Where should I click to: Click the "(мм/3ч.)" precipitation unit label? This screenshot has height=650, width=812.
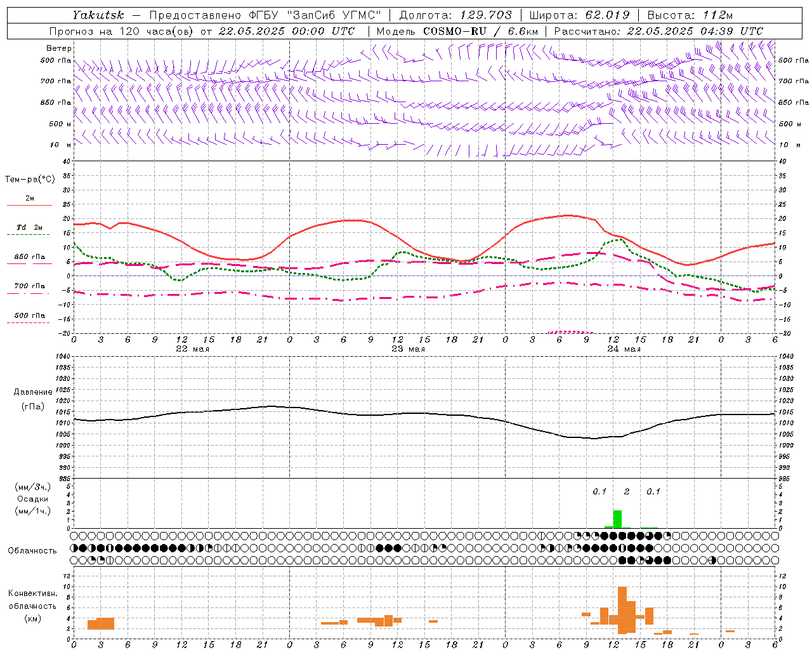pyautogui.click(x=33, y=487)
